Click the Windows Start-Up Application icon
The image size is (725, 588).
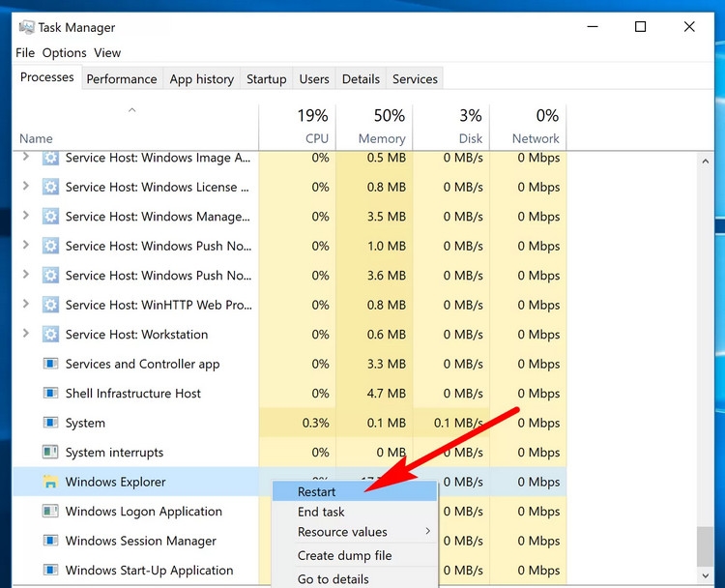50,570
